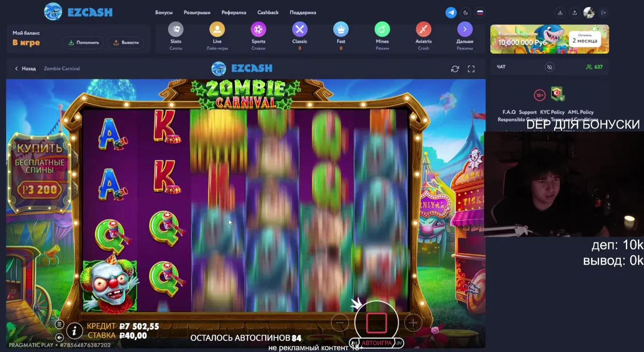
Task: Open the Aviatrix crash game
Action: pos(423,29)
